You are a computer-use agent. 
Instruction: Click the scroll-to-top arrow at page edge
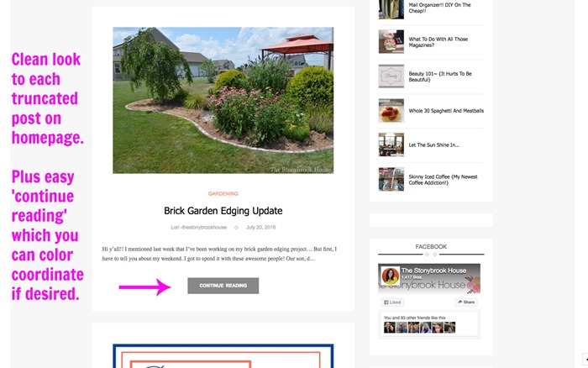pyautogui.click(x=585, y=359)
